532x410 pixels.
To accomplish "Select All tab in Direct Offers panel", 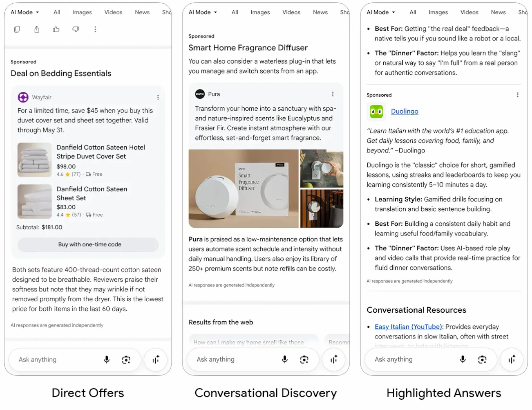I will (57, 12).
